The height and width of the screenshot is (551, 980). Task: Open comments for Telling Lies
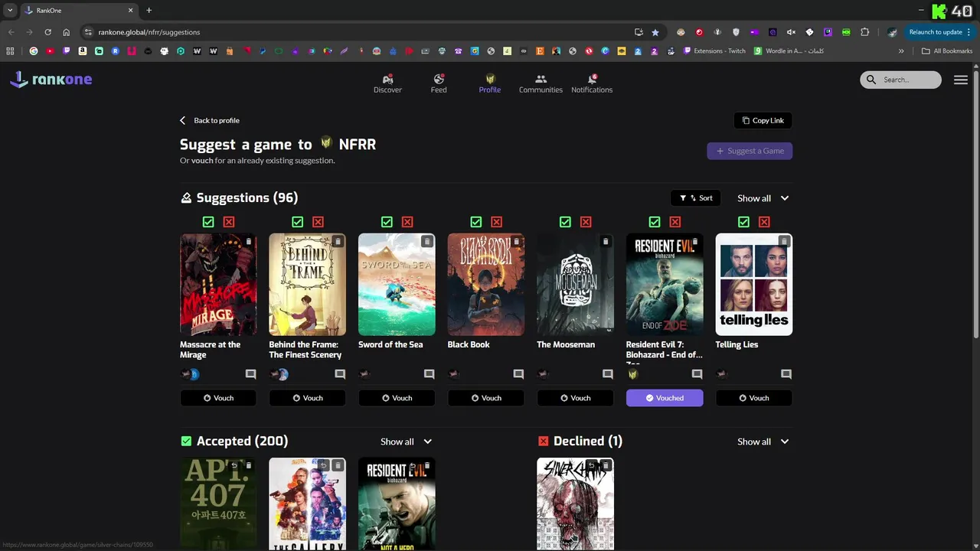tap(786, 374)
